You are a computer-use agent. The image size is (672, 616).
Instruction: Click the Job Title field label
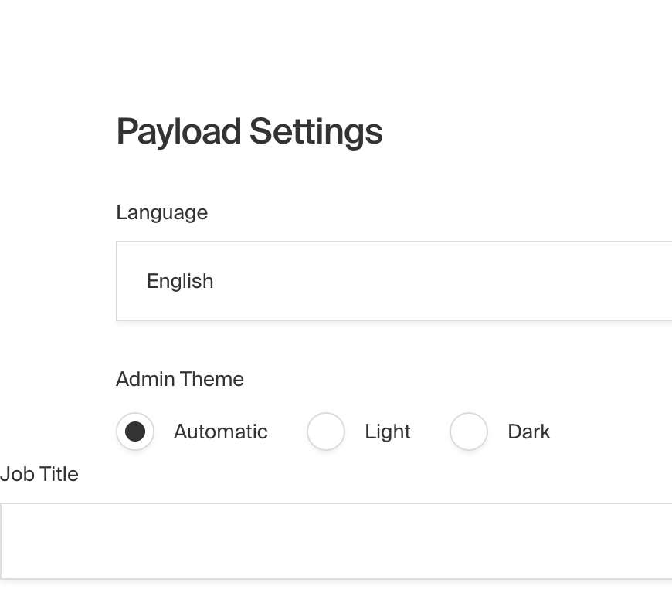tap(39, 474)
